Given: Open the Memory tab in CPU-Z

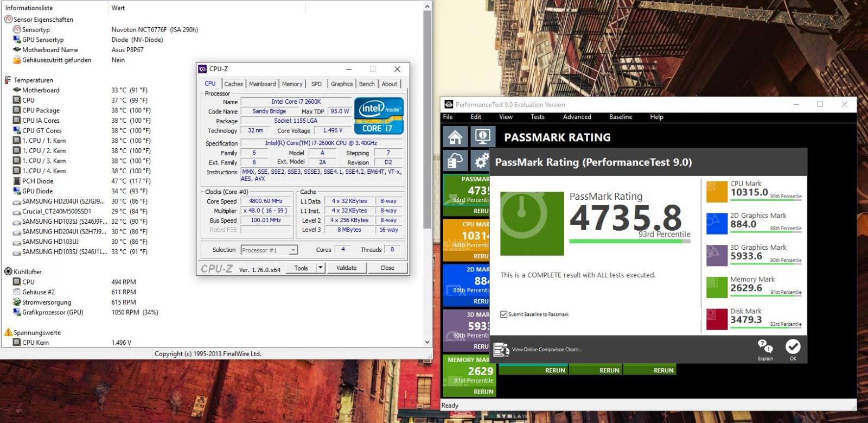Looking at the screenshot, I should [292, 84].
